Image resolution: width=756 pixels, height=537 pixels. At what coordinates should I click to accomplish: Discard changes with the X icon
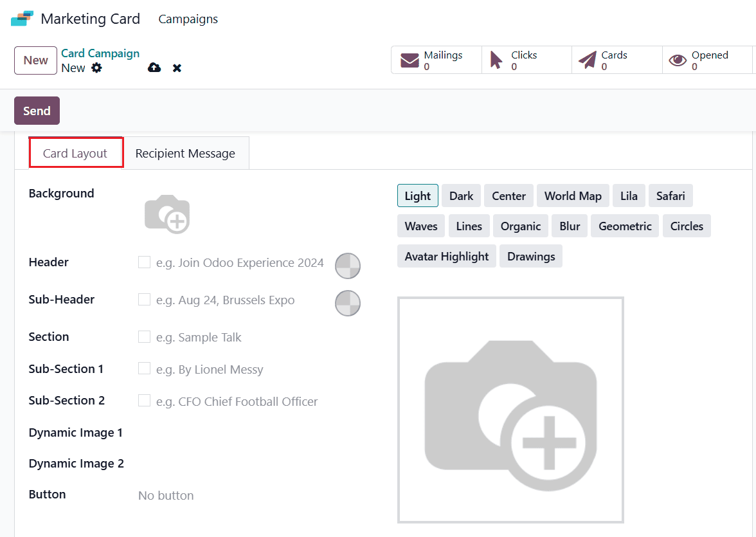click(177, 68)
